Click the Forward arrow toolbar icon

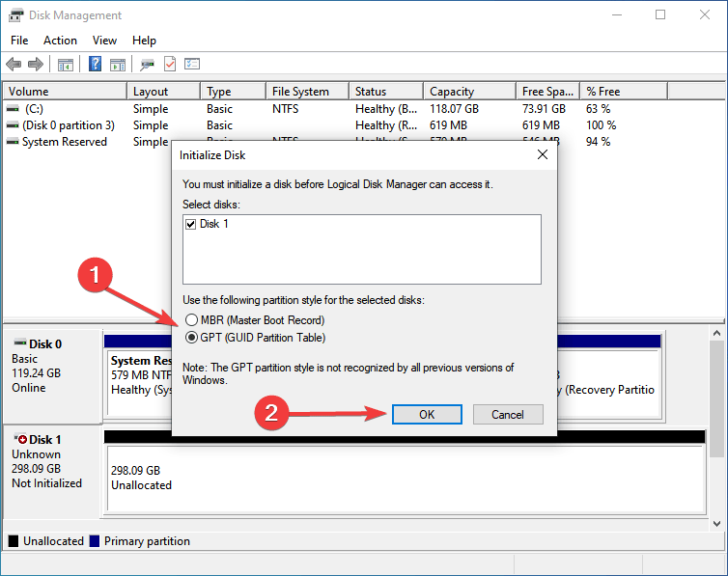36,64
